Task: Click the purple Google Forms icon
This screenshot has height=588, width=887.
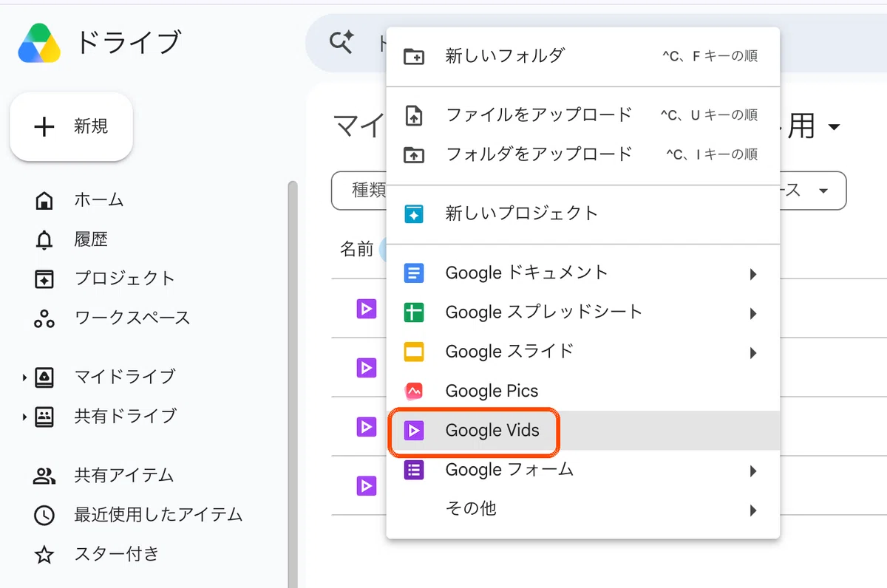Action: tap(414, 470)
